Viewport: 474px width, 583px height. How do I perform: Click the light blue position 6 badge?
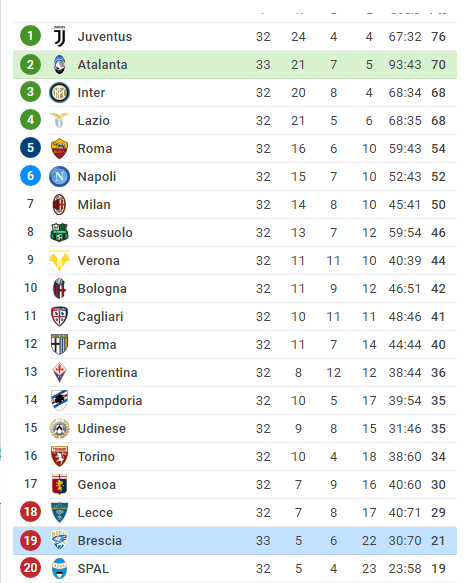point(30,175)
